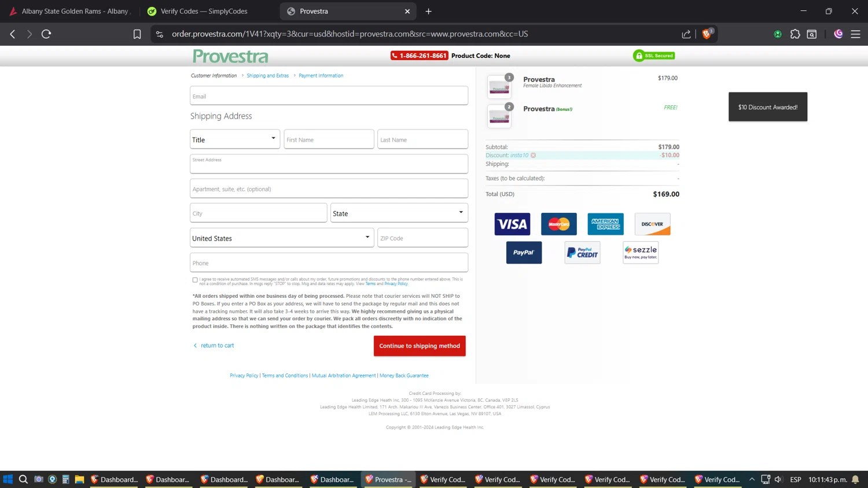Select the Visa card logo
Viewport: 868px width, 488px height.
tap(512, 224)
